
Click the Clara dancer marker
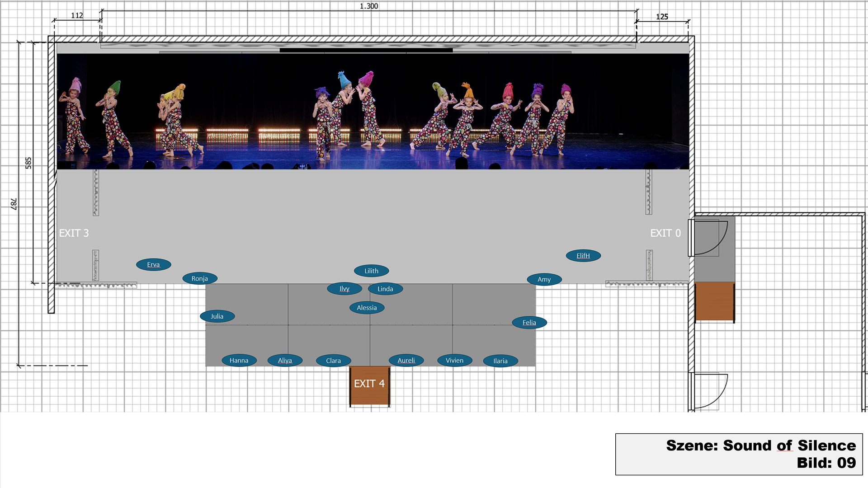tap(333, 361)
